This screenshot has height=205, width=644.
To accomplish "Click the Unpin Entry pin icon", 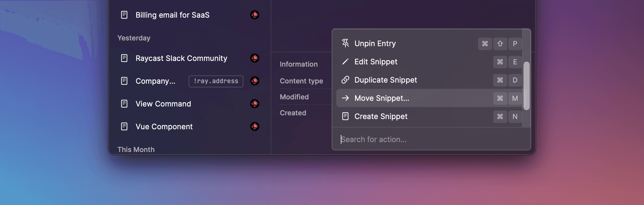I will tap(345, 43).
